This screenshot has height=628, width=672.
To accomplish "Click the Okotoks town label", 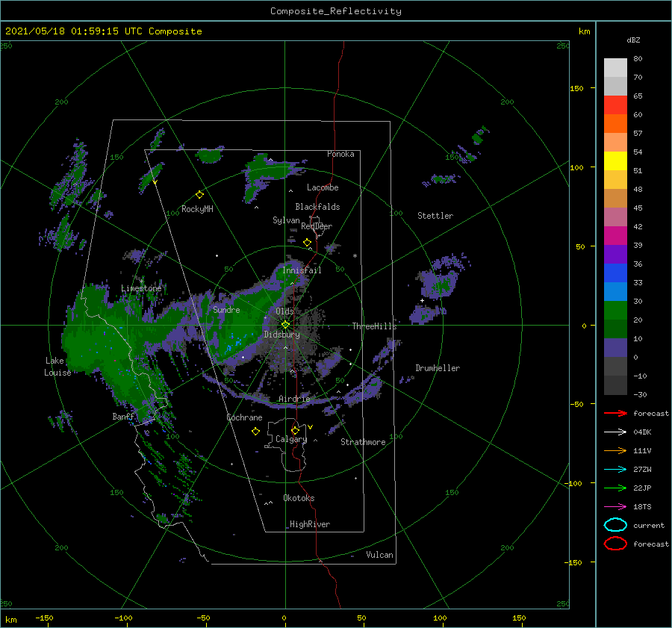I will point(299,498).
